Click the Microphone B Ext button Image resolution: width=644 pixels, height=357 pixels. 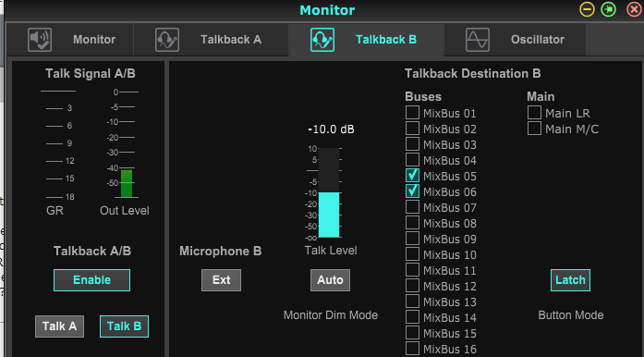coord(221,280)
